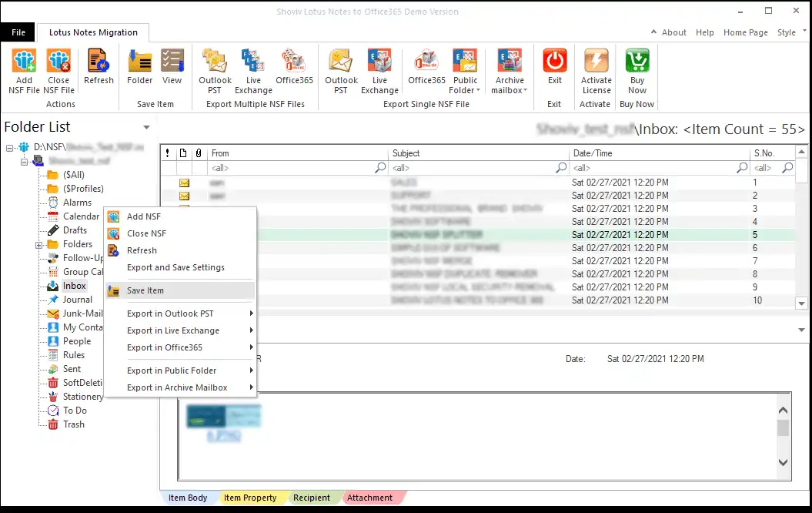812x513 pixels.
Task: Click the Add NSF File ribbon icon
Action: [x=24, y=71]
